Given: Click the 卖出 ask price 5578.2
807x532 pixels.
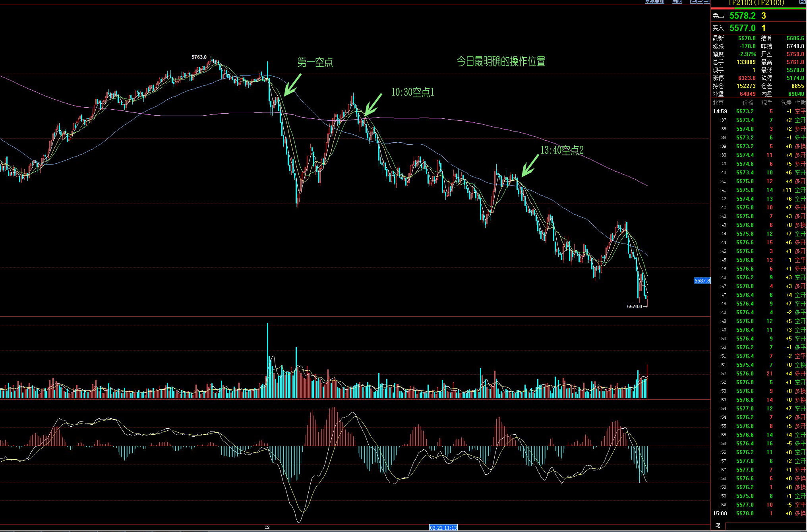Looking at the screenshot, I should click(x=742, y=15).
